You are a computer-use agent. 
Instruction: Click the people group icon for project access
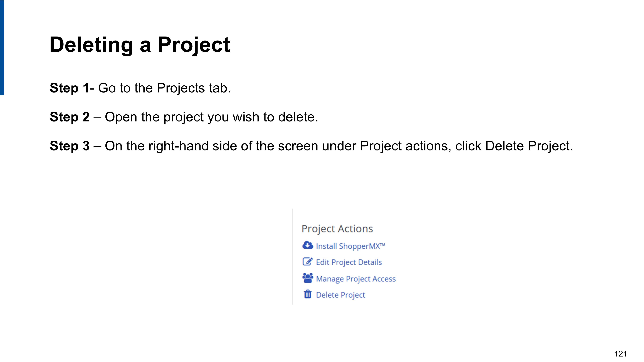coord(308,278)
